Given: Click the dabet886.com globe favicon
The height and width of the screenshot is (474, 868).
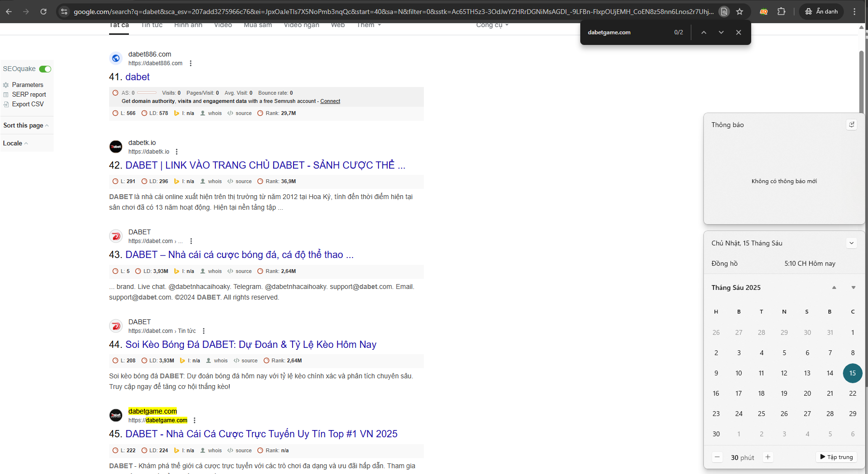Looking at the screenshot, I should (116, 58).
